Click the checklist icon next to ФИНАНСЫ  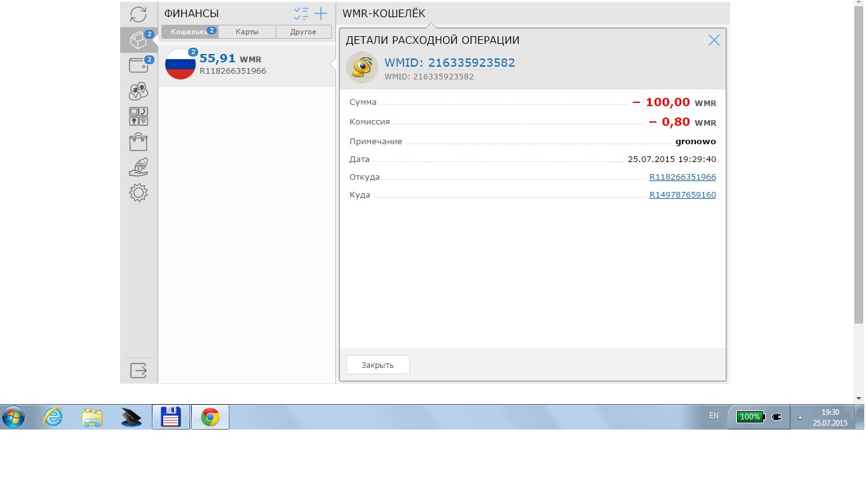click(301, 13)
